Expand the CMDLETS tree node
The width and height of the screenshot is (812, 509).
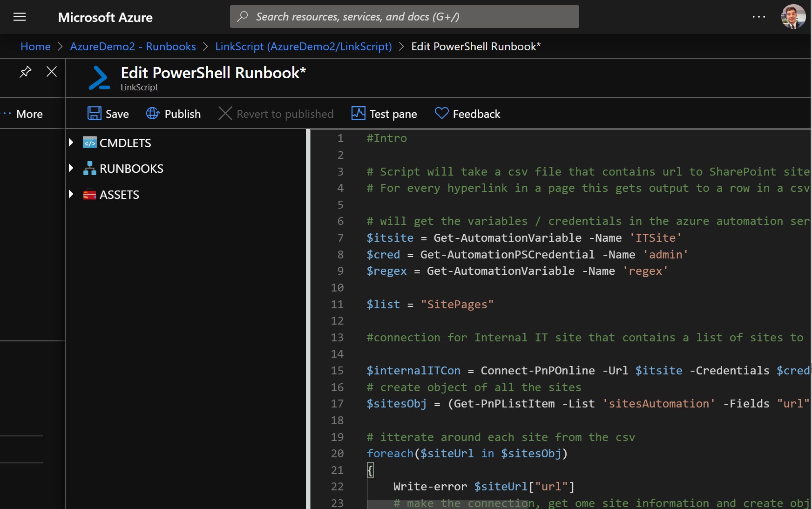click(x=71, y=143)
